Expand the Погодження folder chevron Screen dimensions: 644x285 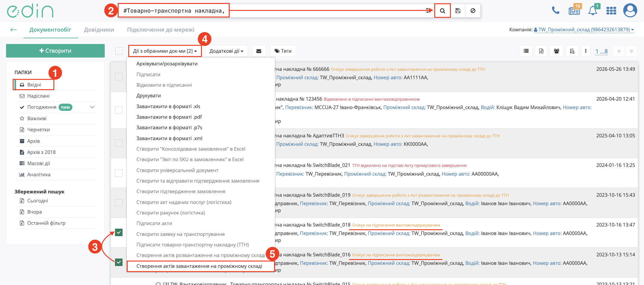tap(92, 107)
